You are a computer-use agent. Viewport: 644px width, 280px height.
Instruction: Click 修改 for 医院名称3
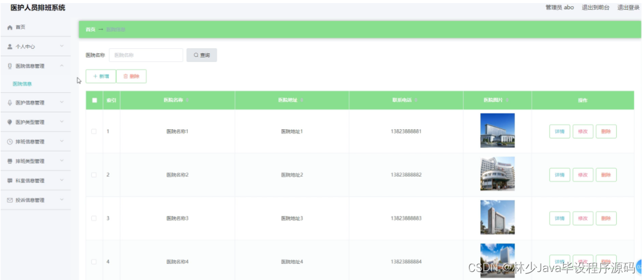[x=583, y=218]
